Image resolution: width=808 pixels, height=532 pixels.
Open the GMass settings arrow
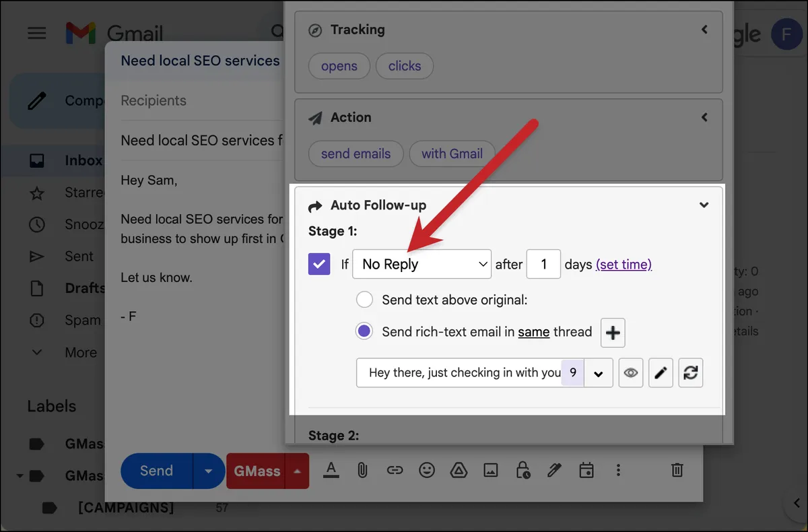(297, 471)
